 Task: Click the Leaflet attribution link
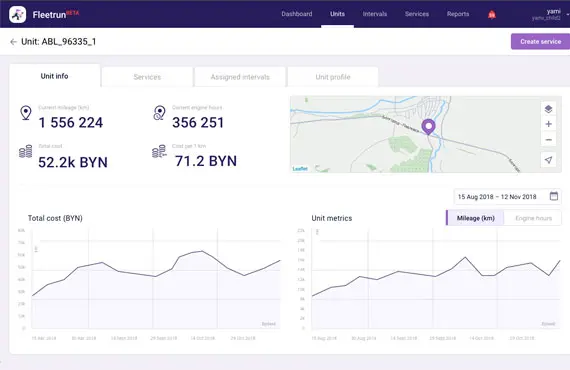click(300, 169)
